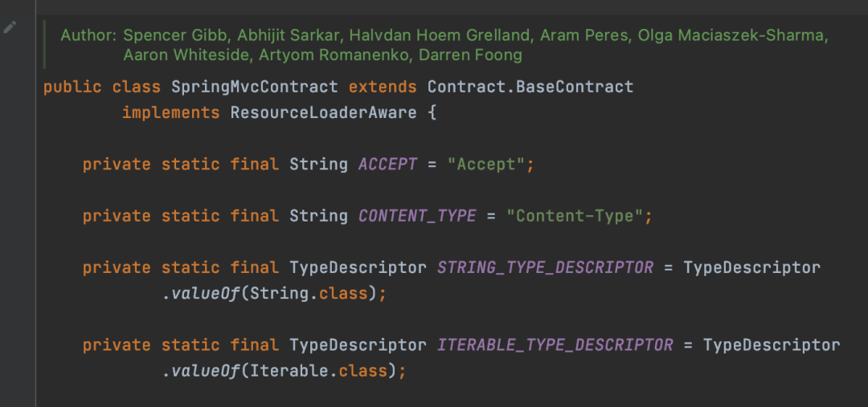Click author name Olga Maciaszek-Sharma
The height and width of the screenshot is (407, 868).
pos(732,35)
